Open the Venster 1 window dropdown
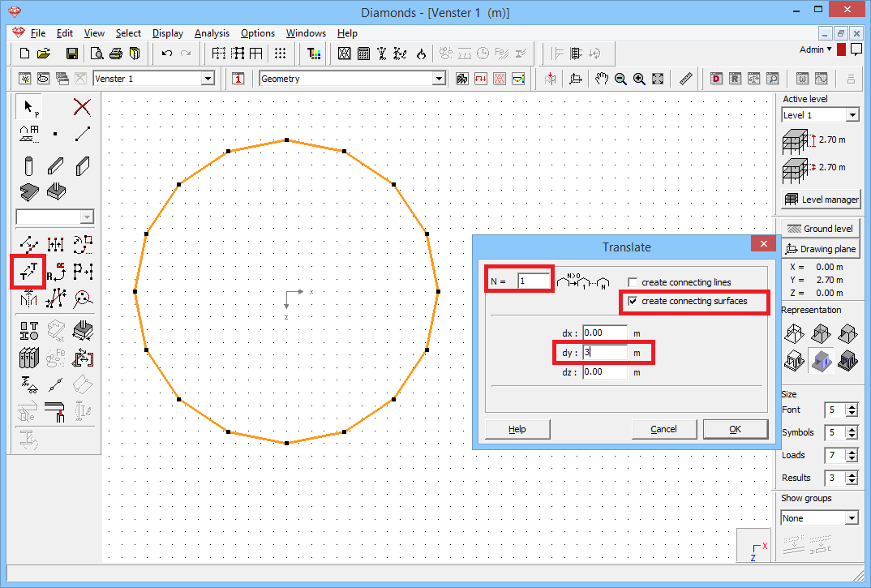The width and height of the screenshot is (871, 588). click(208, 79)
